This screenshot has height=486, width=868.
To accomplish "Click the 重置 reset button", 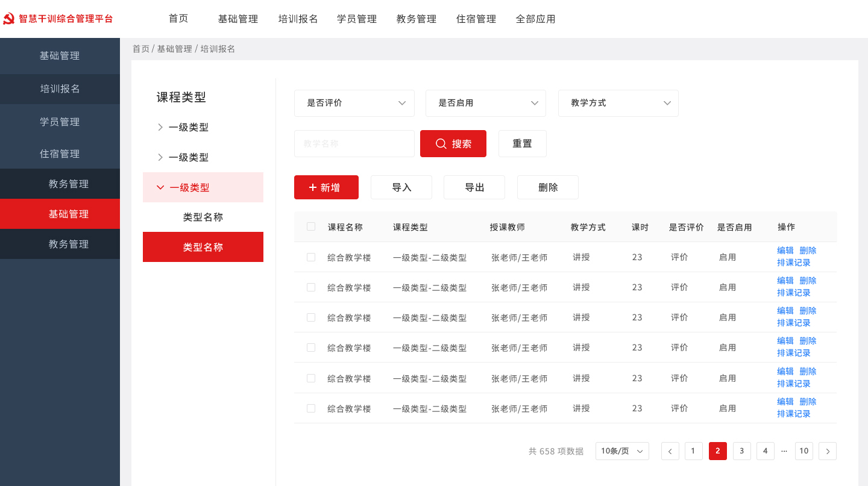I will (522, 143).
